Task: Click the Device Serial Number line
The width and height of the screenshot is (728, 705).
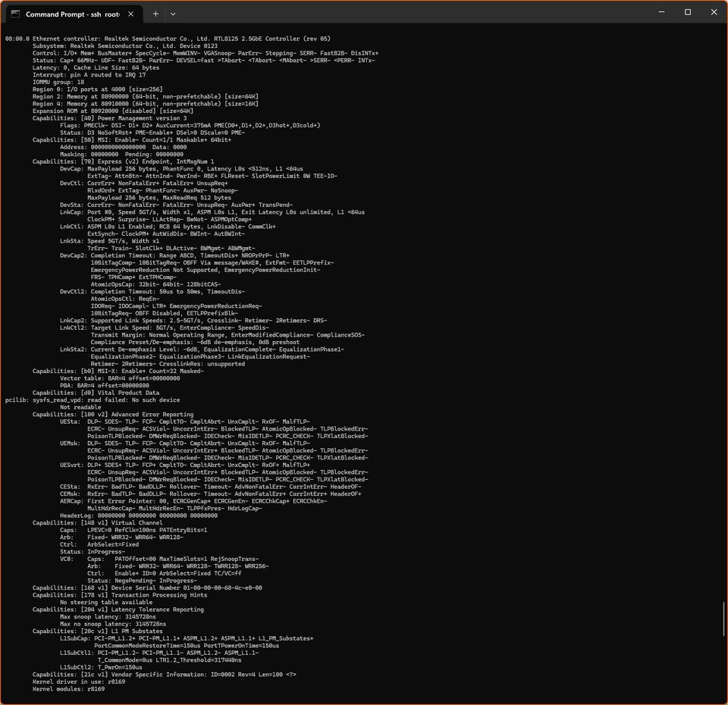Action: 147,587
